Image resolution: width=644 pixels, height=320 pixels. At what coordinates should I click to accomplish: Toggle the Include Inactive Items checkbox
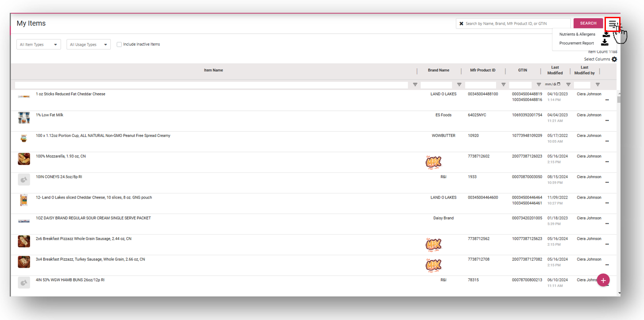coord(119,44)
